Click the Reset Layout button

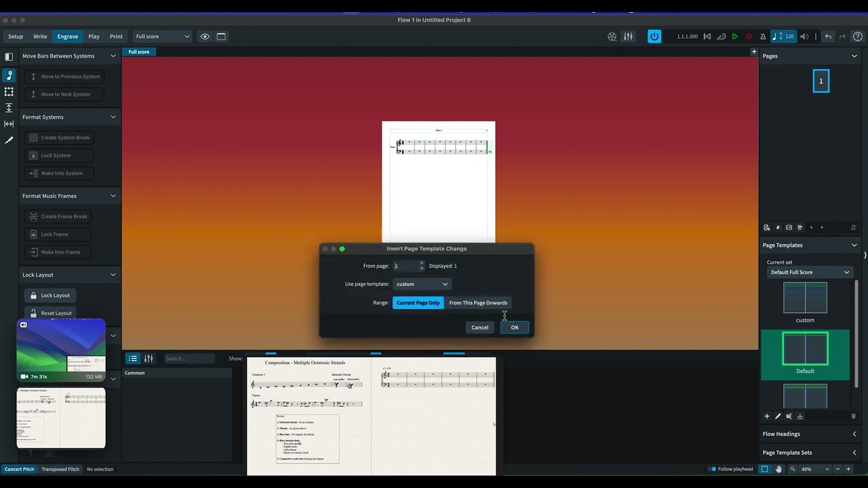pos(51,313)
